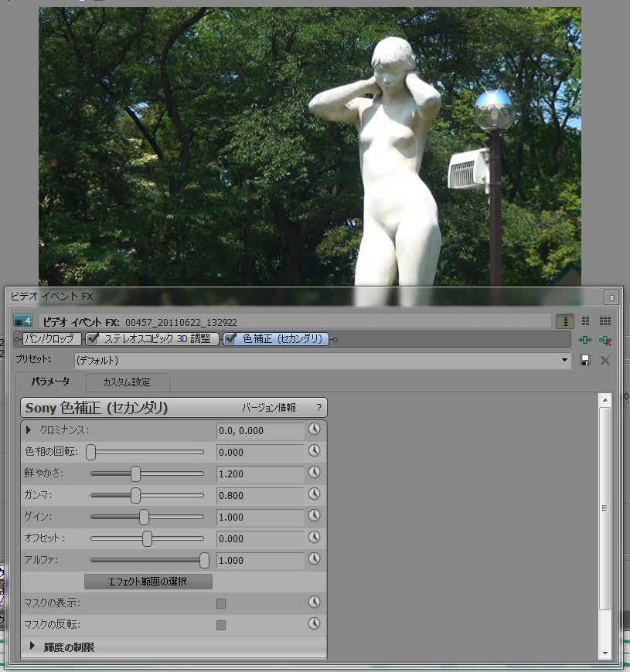Click the animate clock icon for 鮮やかさ

click(314, 473)
